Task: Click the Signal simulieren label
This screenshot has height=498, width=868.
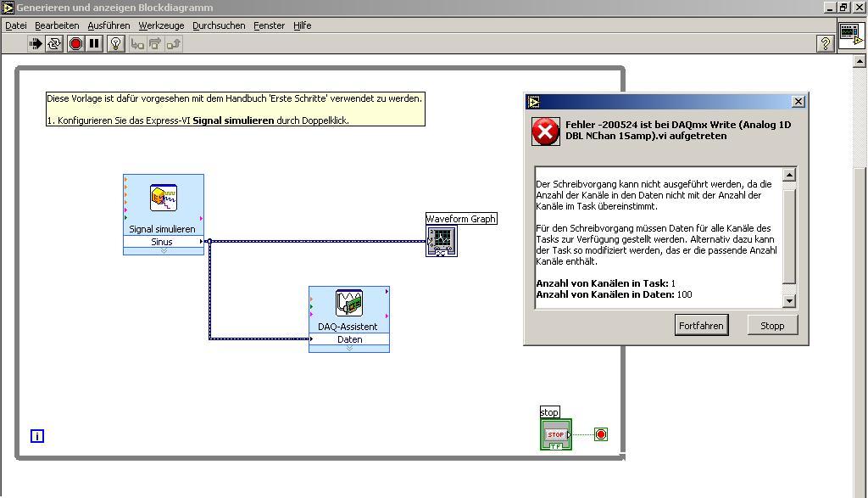Action: tap(162, 229)
